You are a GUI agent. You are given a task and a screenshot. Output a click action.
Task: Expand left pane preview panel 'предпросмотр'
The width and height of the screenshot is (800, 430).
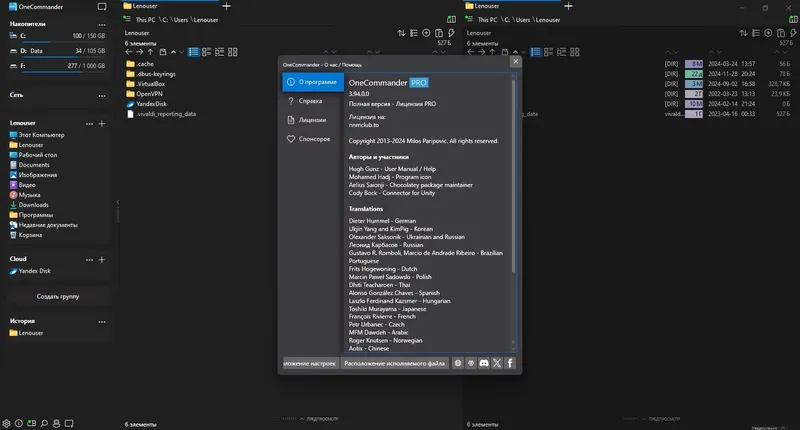[319, 419]
